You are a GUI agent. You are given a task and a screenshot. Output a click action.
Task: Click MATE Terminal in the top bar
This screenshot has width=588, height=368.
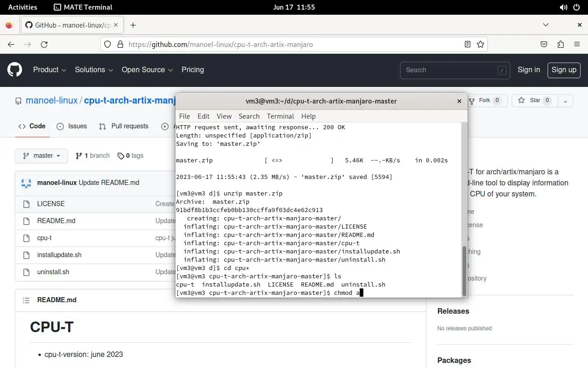(83, 7)
